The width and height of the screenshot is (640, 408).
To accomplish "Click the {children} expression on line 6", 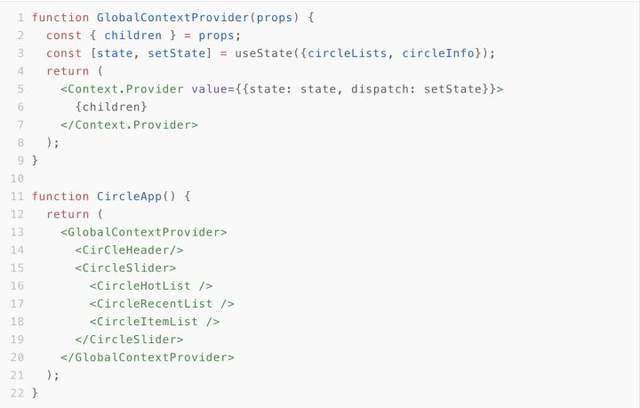I will tap(111, 107).
